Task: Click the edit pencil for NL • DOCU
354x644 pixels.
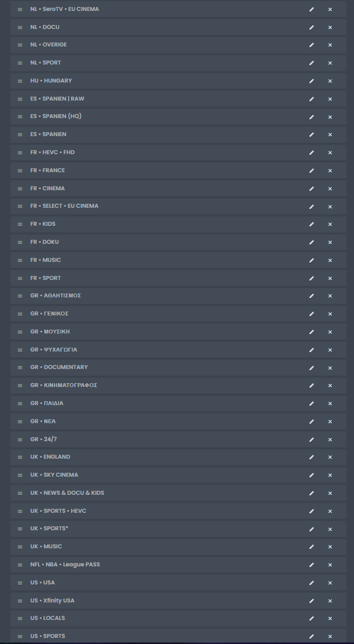Action: [x=311, y=27]
